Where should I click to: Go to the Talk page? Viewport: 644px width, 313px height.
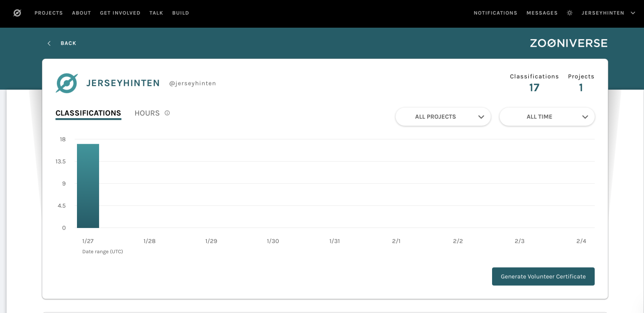[x=156, y=13]
